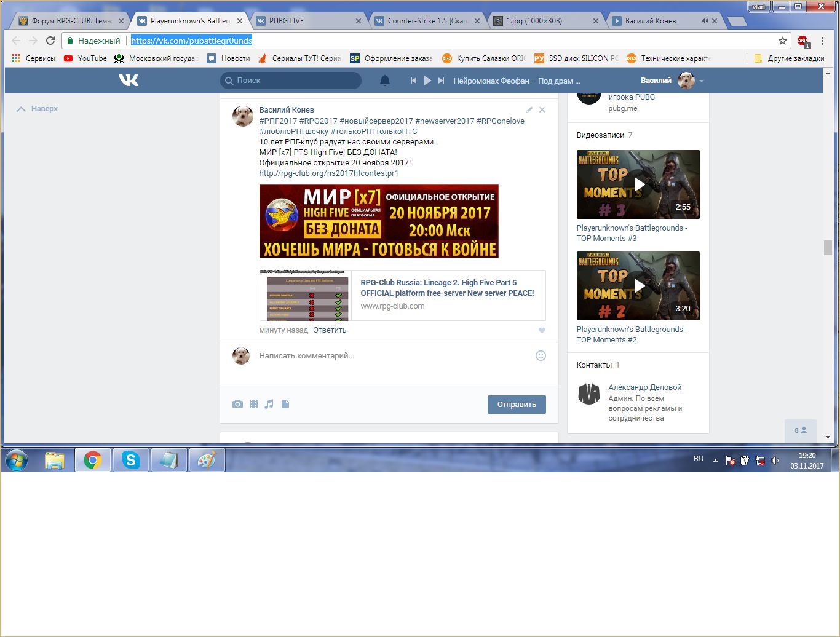Click the #РПГ2017 hashtag
This screenshot has width=840, height=637.
[278, 121]
